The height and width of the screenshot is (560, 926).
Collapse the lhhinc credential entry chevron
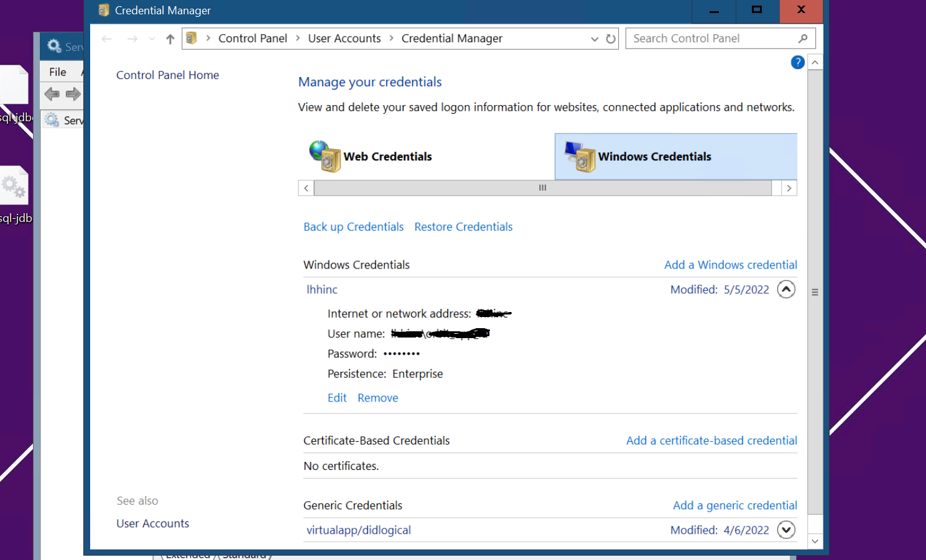[x=786, y=289]
